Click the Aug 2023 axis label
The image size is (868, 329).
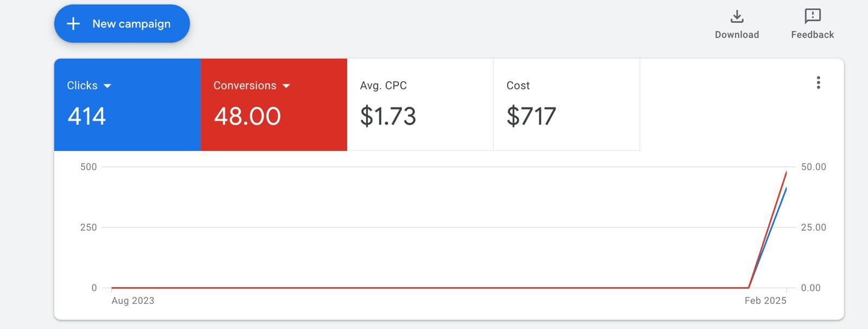click(133, 301)
